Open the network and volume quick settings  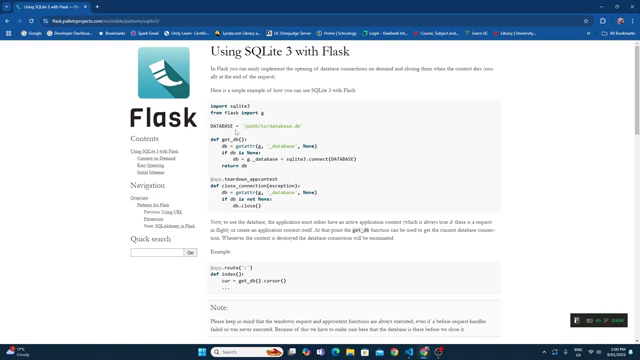pos(595,352)
